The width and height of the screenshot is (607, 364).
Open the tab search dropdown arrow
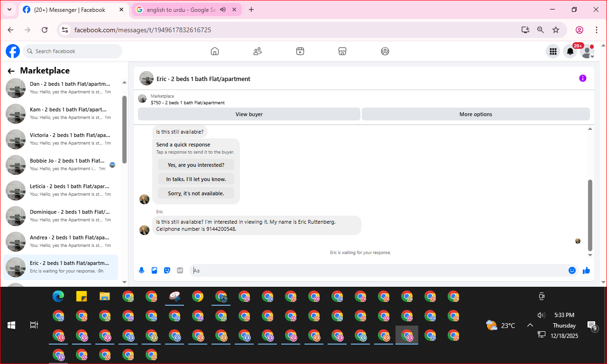pyautogui.click(x=9, y=9)
